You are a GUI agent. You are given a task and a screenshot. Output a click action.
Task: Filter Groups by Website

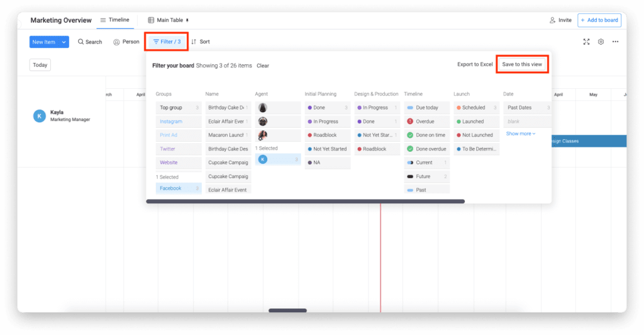tap(179, 162)
